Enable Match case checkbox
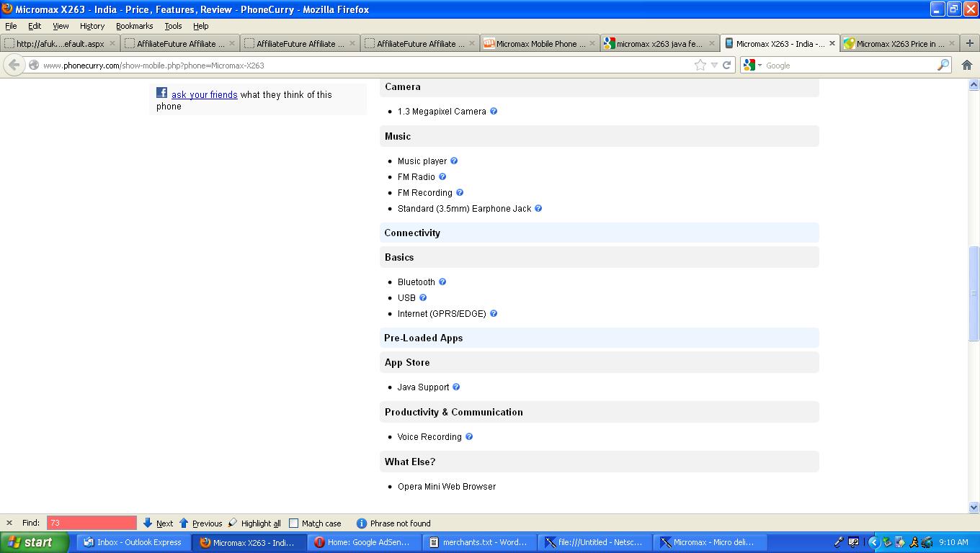This screenshot has height=553, width=980. click(x=294, y=523)
